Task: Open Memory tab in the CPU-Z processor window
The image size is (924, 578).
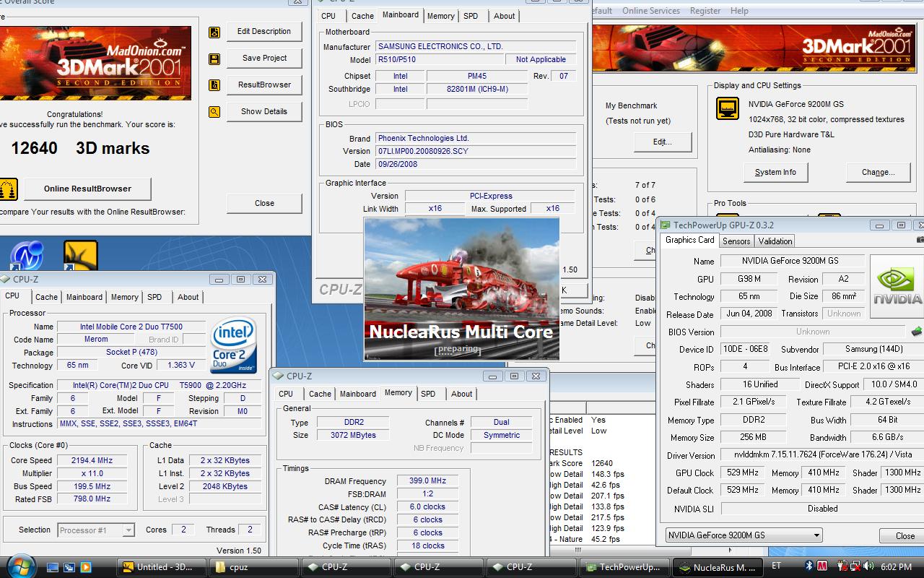Action: click(x=124, y=297)
